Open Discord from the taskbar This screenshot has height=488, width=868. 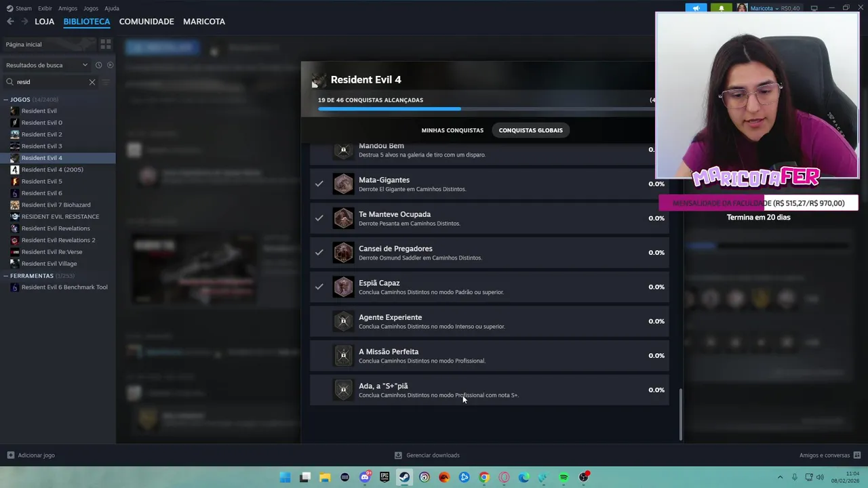point(365,477)
